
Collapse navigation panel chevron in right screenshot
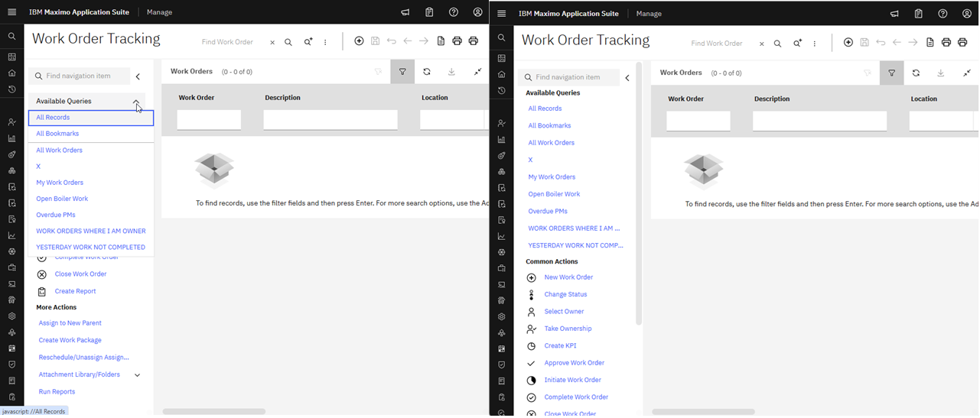pyautogui.click(x=627, y=78)
